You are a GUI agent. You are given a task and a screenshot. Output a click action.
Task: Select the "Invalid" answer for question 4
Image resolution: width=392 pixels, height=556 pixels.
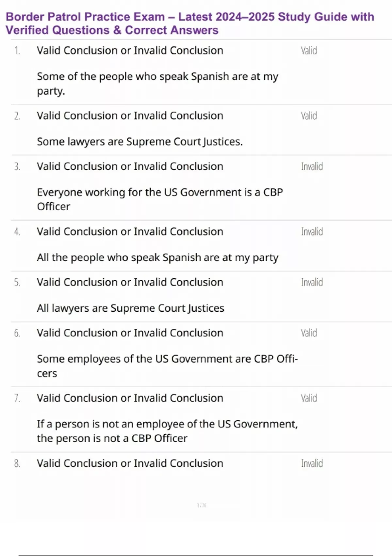[x=312, y=232]
